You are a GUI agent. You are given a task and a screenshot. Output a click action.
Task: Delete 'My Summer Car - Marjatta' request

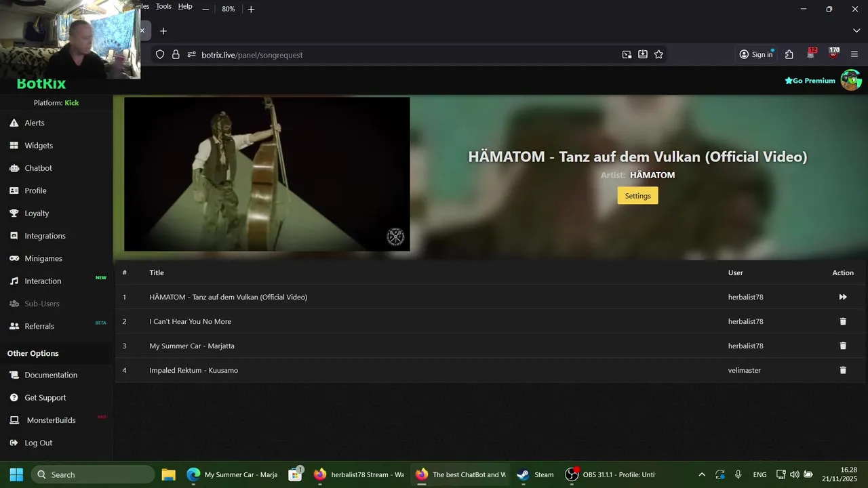pyautogui.click(x=843, y=346)
